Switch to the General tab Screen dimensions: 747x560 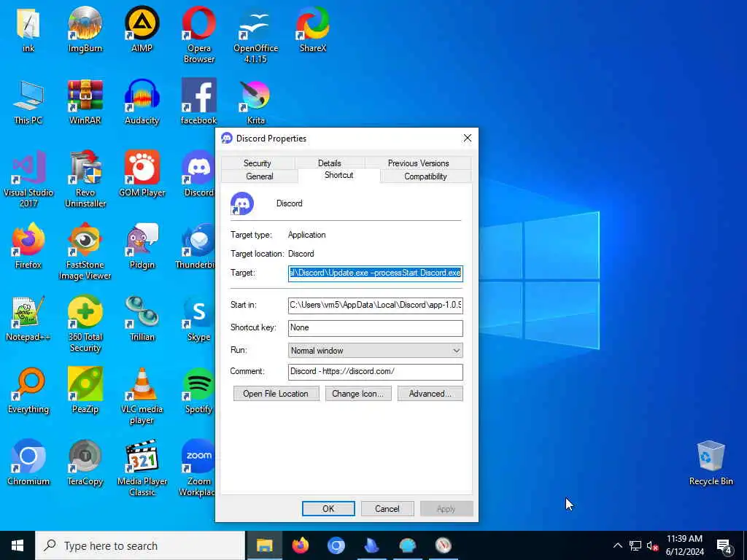[x=260, y=176]
